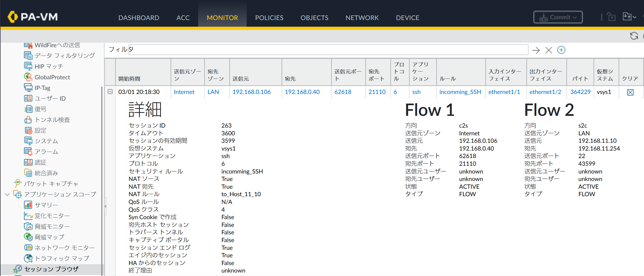Click the source zone link Internet

184,92
